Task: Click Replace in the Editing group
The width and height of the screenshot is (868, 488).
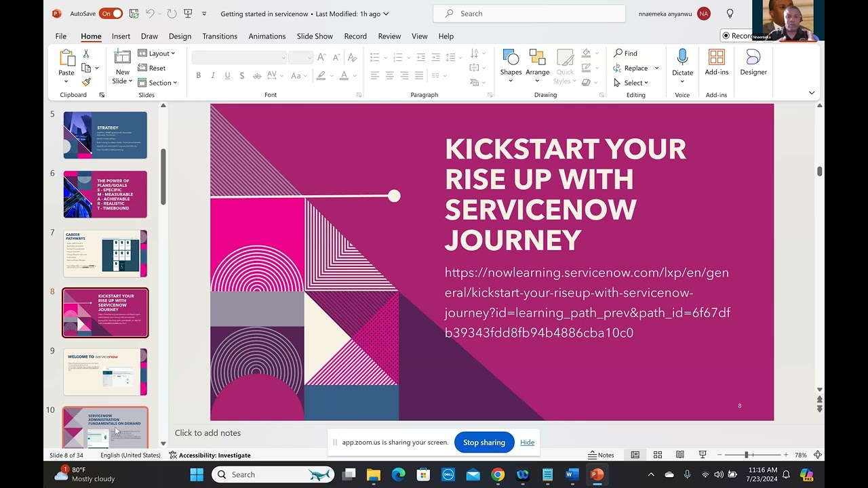Action: pos(631,68)
